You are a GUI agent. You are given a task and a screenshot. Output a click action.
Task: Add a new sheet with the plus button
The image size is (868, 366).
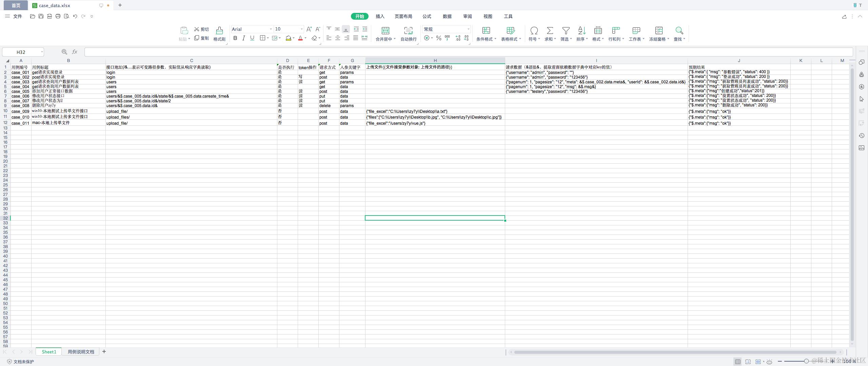(104, 352)
